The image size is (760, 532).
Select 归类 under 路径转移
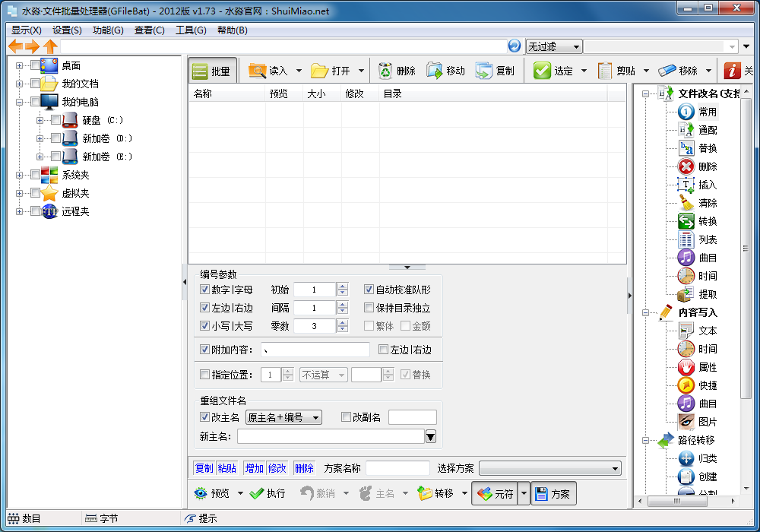pos(708,458)
